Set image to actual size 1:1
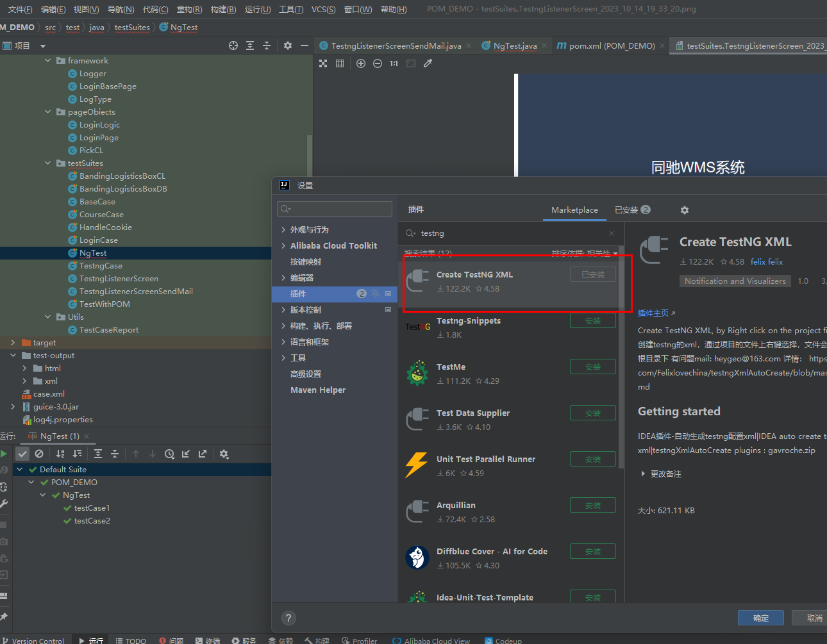Screen dimensions: 827x644 click(394, 63)
